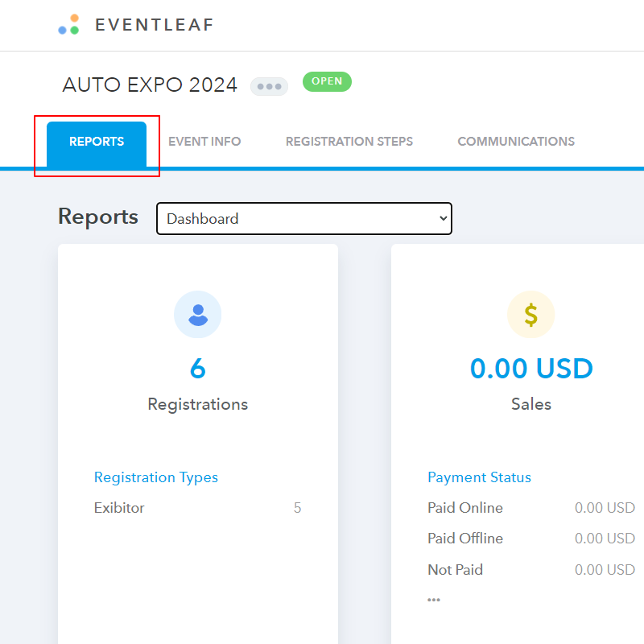Open the Registration Types link
Screen dimensions: 644x644
pos(156,477)
